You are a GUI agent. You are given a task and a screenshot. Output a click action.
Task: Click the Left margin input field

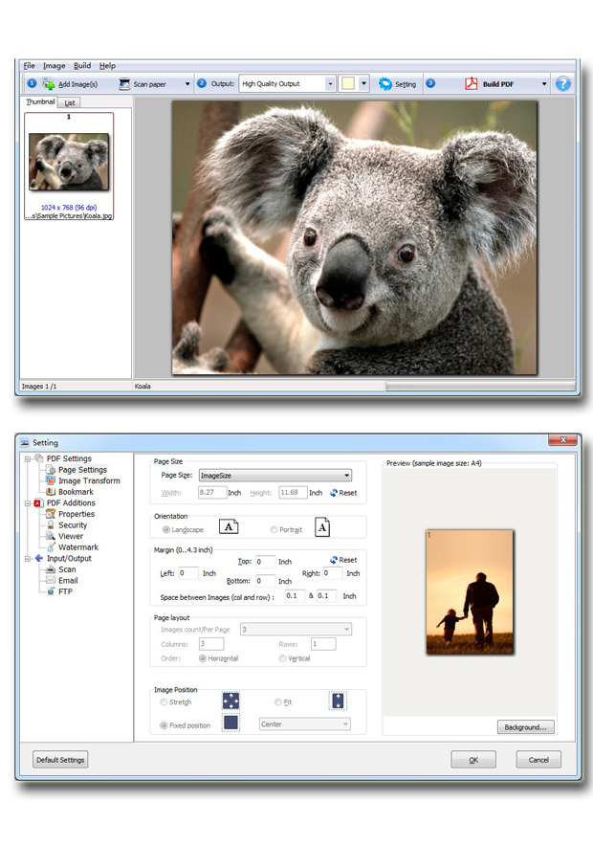(188, 573)
